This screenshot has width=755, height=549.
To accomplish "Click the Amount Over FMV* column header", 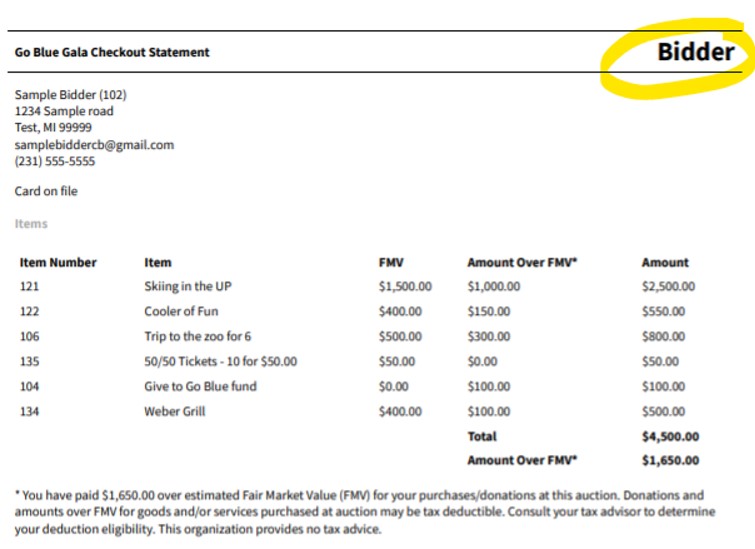I will 522,263.
